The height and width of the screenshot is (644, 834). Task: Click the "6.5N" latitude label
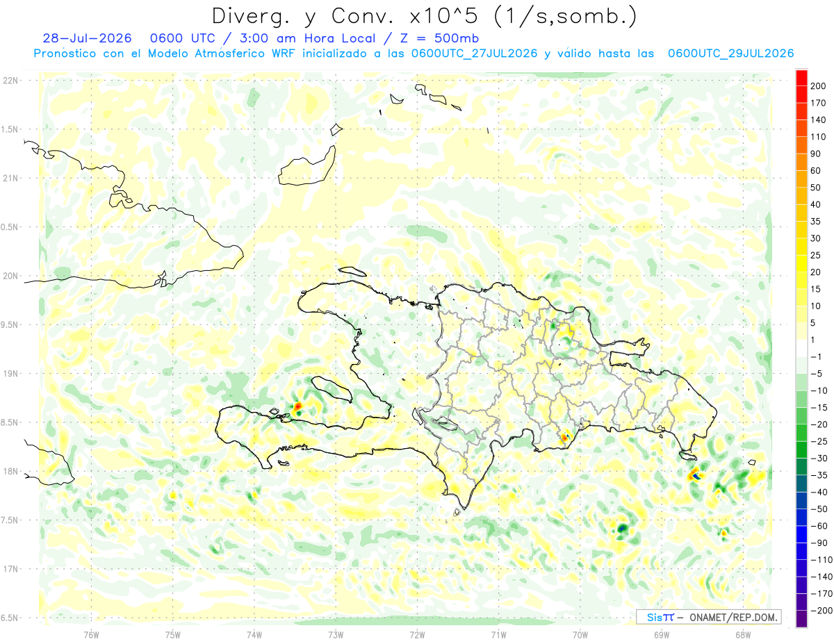click(x=10, y=618)
